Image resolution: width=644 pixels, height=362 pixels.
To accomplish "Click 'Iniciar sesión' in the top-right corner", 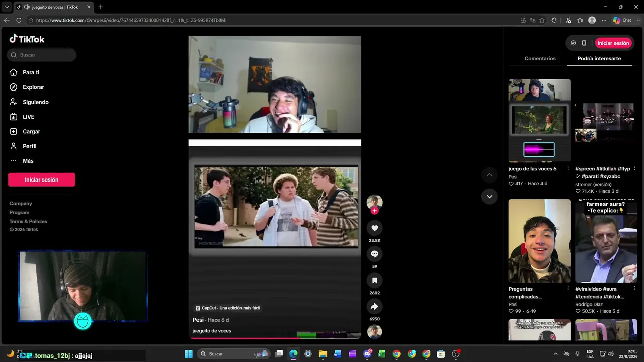I will coord(613,43).
